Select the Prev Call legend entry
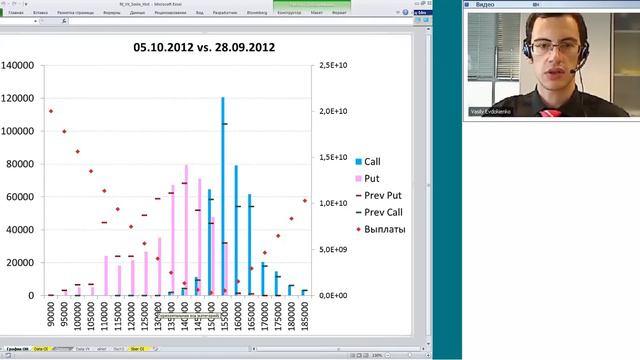Screen dimensions: 640x360 click(379, 212)
